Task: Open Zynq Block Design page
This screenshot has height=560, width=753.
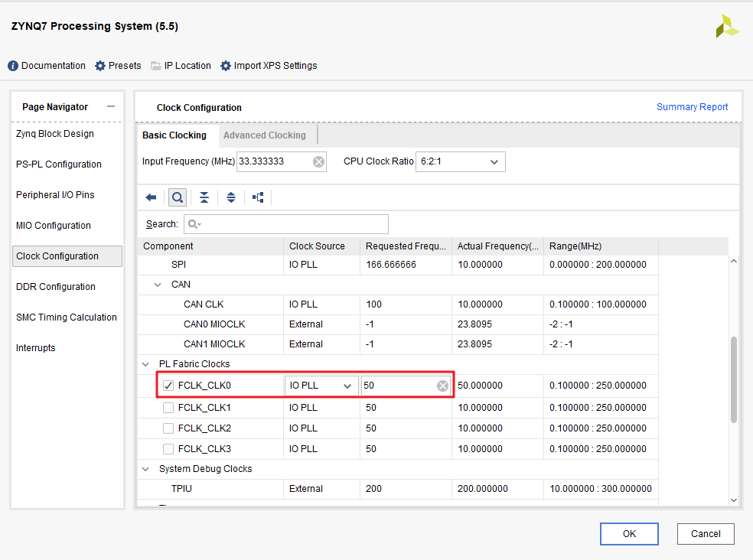Action: click(55, 134)
